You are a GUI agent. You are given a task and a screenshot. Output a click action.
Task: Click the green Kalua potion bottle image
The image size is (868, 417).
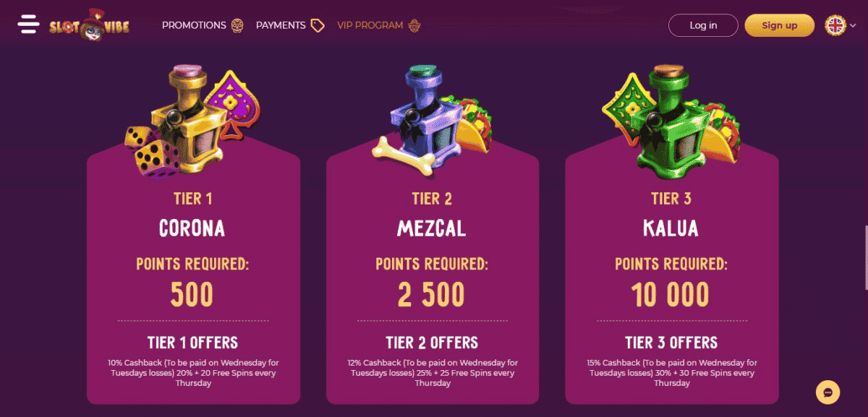click(662, 119)
